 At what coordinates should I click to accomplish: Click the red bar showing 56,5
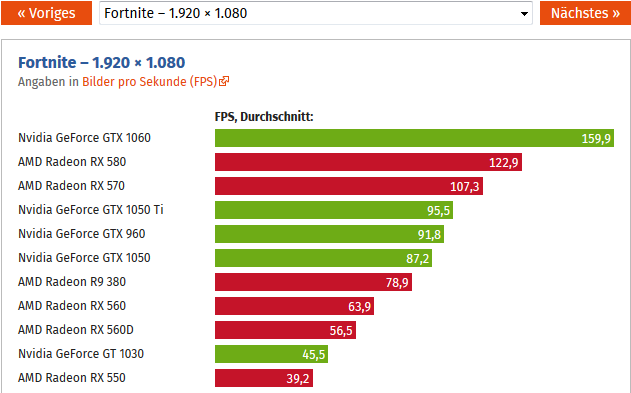[x=285, y=330]
